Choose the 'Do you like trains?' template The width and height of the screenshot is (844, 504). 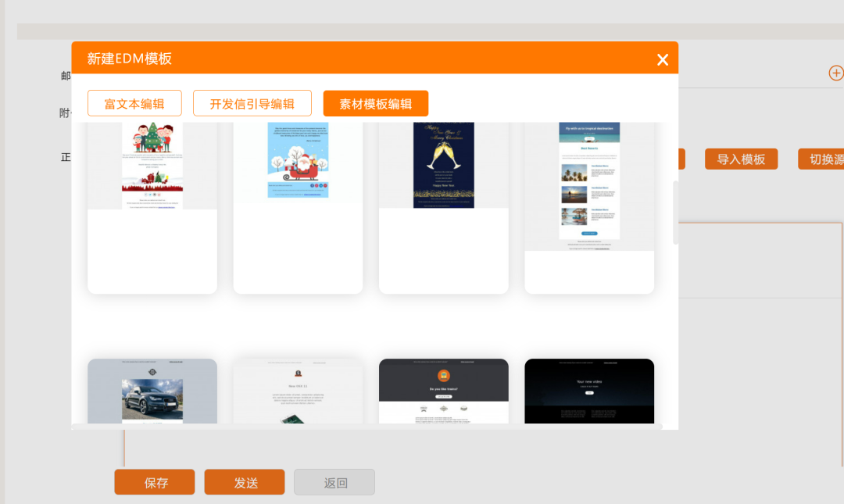[x=444, y=391]
